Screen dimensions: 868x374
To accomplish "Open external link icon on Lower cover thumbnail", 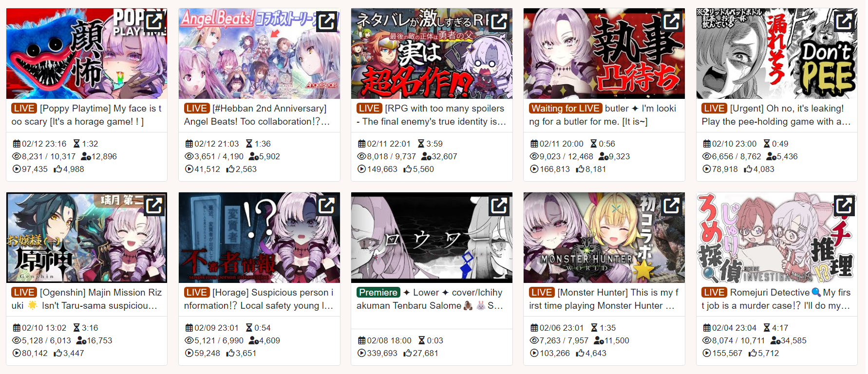I will tap(499, 206).
